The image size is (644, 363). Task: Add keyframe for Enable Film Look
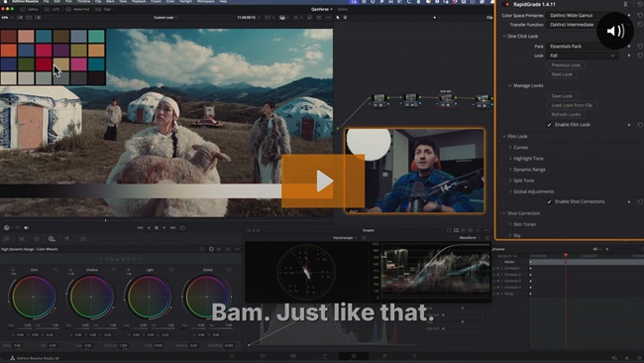coord(629,125)
